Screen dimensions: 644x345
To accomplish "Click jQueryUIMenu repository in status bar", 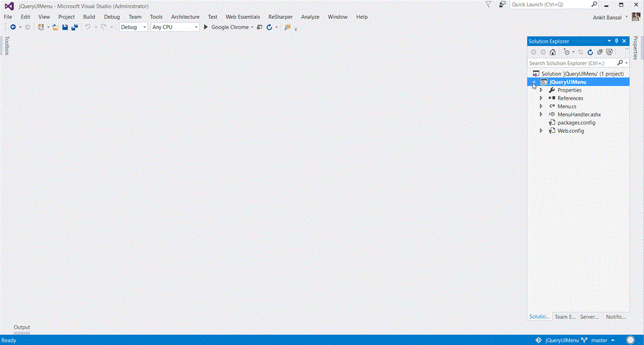I will tap(562, 341).
